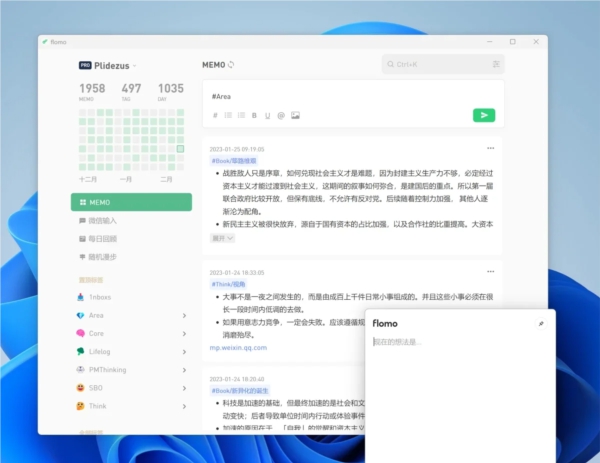Expand the Think tag chevron
The width and height of the screenshot is (600, 463).
(x=184, y=406)
